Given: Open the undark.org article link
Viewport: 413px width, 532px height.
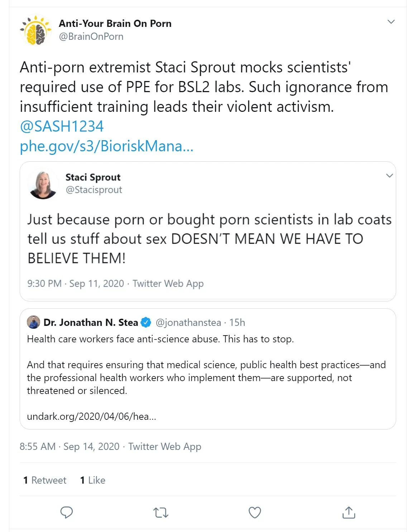Looking at the screenshot, I should pyautogui.click(x=91, y=417).
